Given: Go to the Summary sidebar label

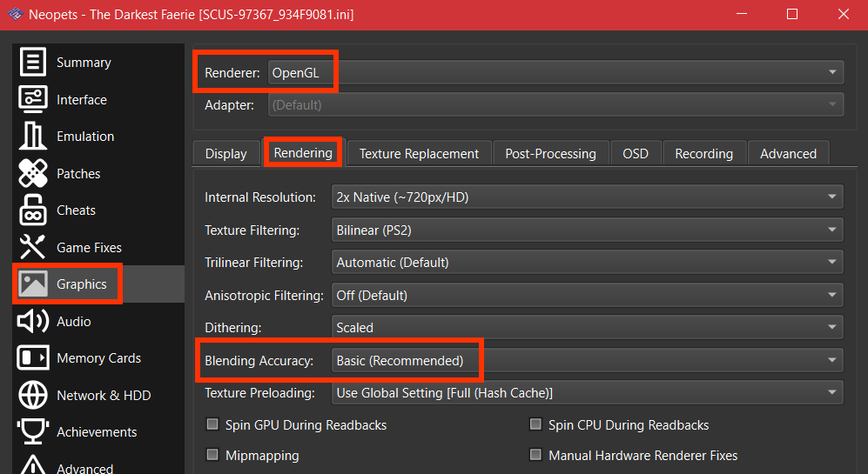Looking at the screenshot, I should click(84, 63).
